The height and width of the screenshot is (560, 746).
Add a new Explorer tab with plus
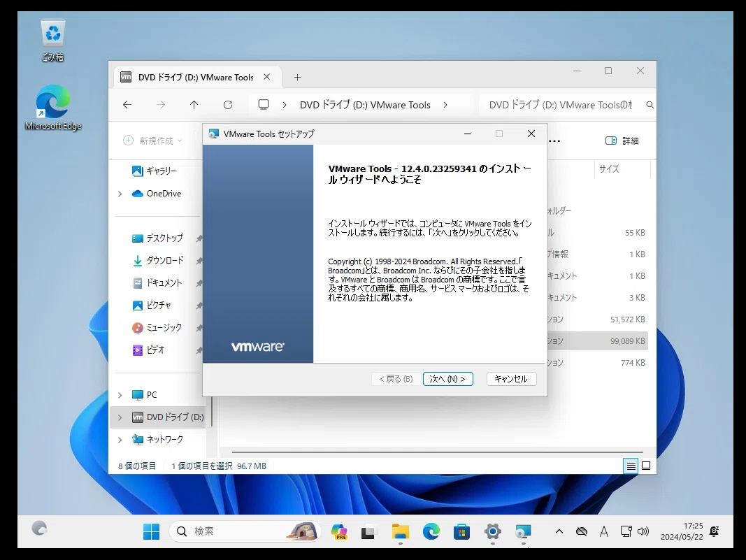(x=297, y=77)
